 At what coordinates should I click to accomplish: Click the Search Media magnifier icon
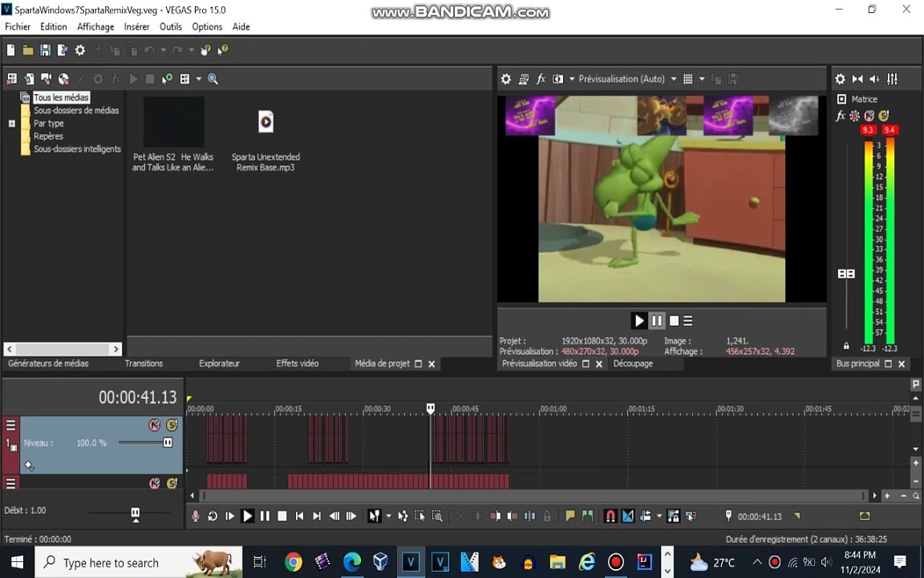point(213,79)
